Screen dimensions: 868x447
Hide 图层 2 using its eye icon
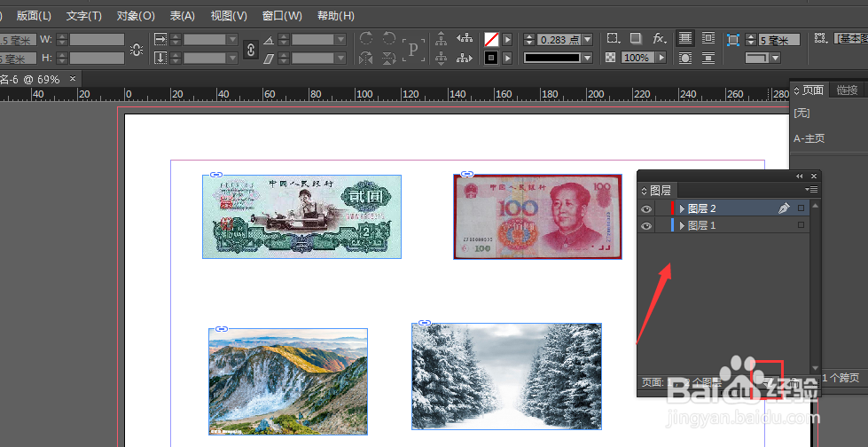[646, 208]
